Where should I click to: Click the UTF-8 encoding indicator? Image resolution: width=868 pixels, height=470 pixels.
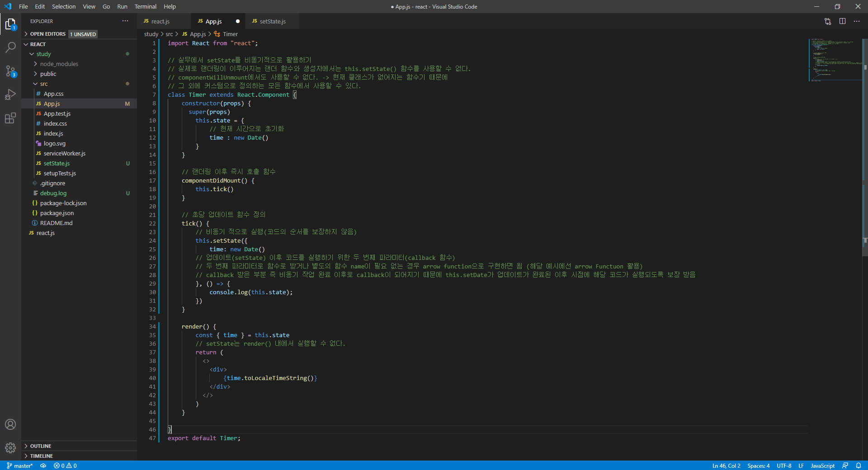point(784,465)
